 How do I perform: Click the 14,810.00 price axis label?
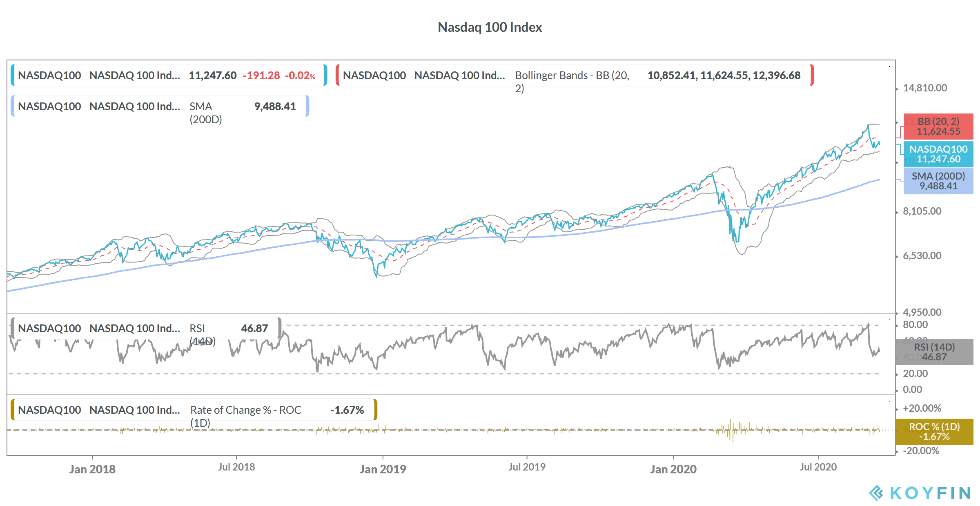coord(925,88)
